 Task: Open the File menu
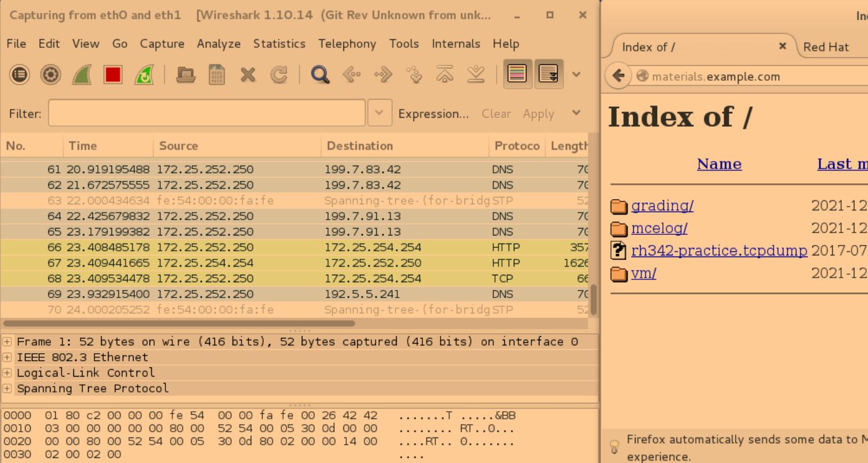(16, 44)
